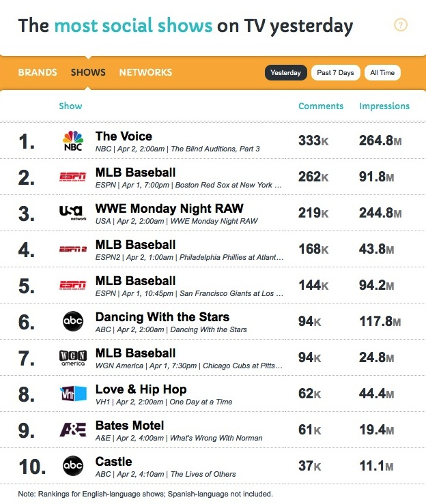This screenshot has height=504, width=426.
Task: Open Dancing With the Stars title
Action: coord(162,317)
